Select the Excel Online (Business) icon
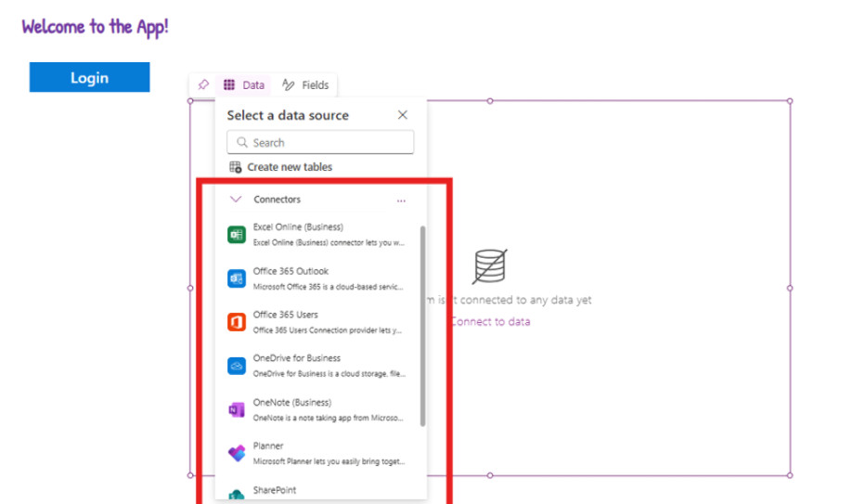Image resolution: width=865 pixels, height=504 pixels. 237,234
